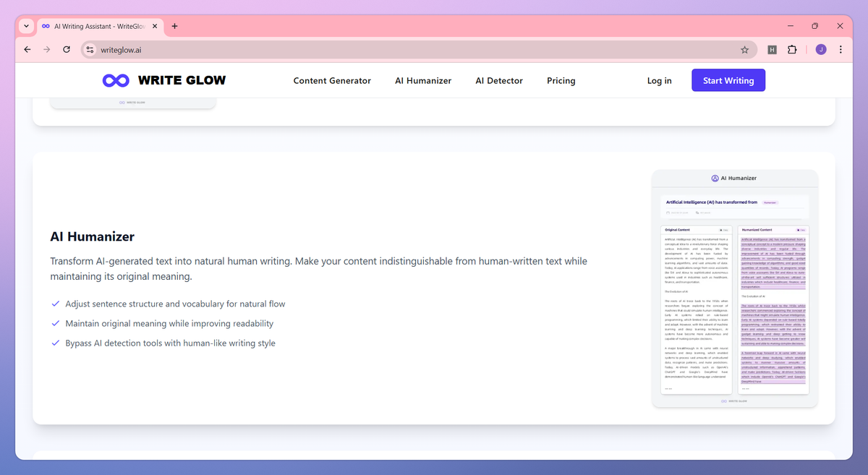The image size is (868, 475).
Task: Go to AI Humanizer nav item
Action: click(x=423, y=81)
